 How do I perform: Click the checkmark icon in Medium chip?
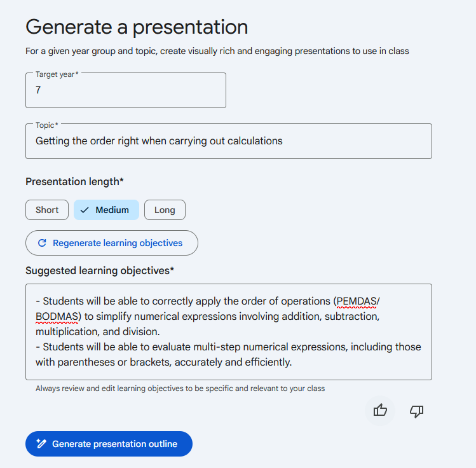[85, 210]
